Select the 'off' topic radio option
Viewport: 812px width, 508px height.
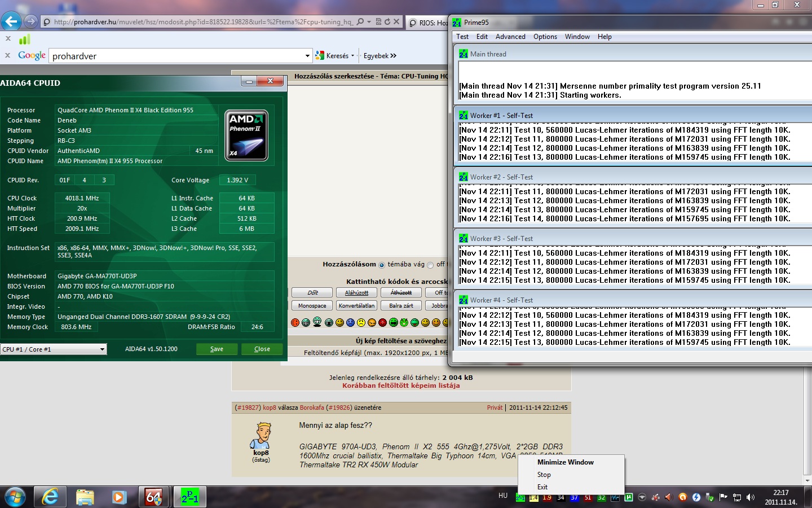click(x=431, y=265)
